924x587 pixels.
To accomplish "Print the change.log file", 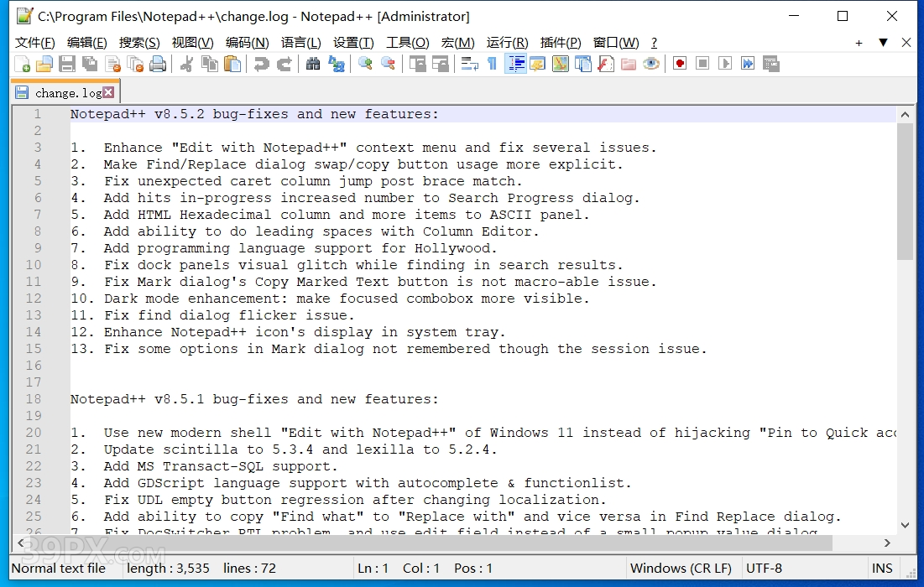I will click(x=156, y=64).
